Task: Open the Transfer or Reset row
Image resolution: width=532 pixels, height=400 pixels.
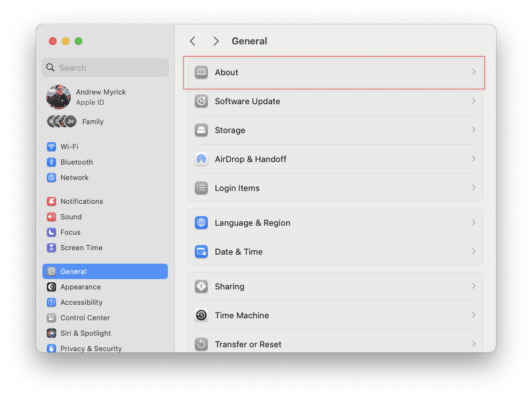Action: click(x=335, y=344)
